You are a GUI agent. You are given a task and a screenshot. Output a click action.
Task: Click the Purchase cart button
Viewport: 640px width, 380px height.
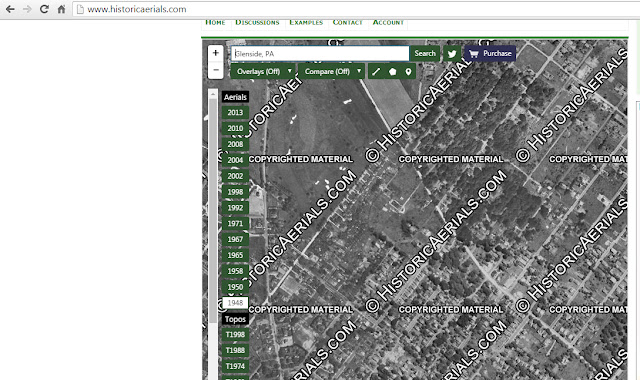[490, 53]
